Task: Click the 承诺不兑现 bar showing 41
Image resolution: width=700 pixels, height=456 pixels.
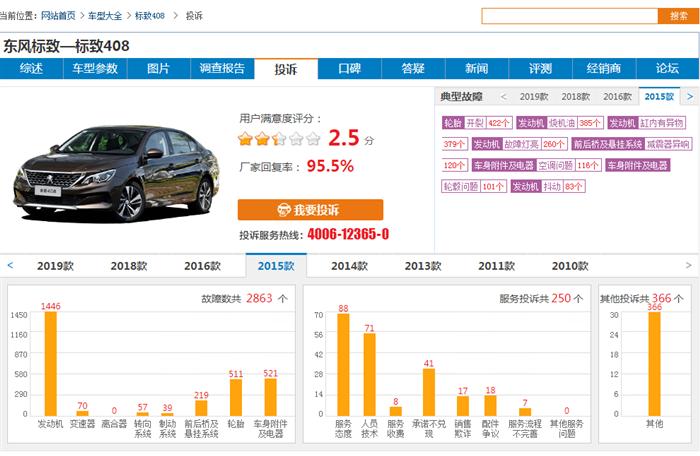Action: (x=429, y=392)
